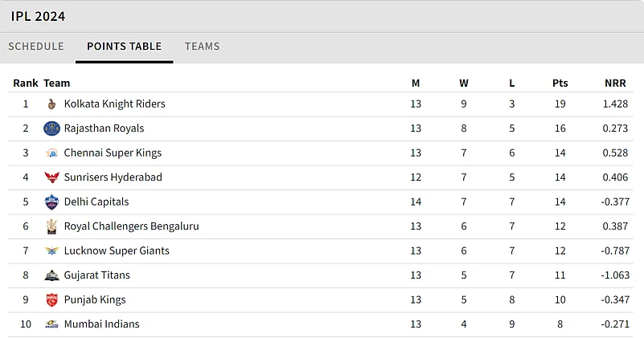This screenshot has height=338, width=644.
Task: Open the Teams tab
Action: [202, 47]
